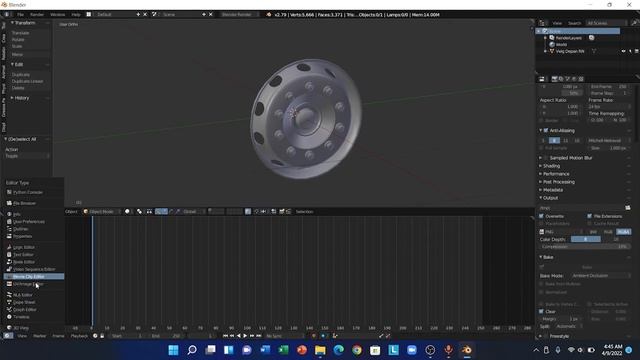
Task: Open the No Sync playback dropdown
Action: [284, 336]
